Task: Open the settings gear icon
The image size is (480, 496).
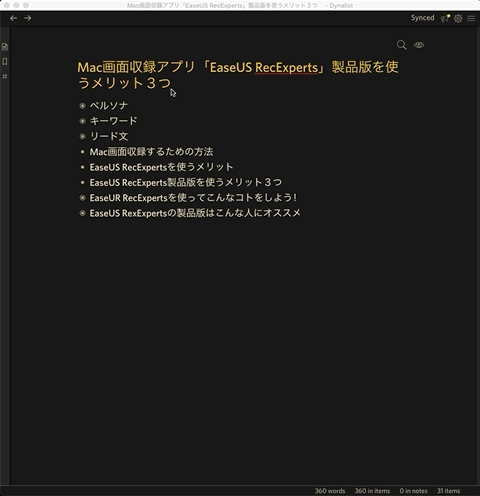Action: click(x=458, y=18)
